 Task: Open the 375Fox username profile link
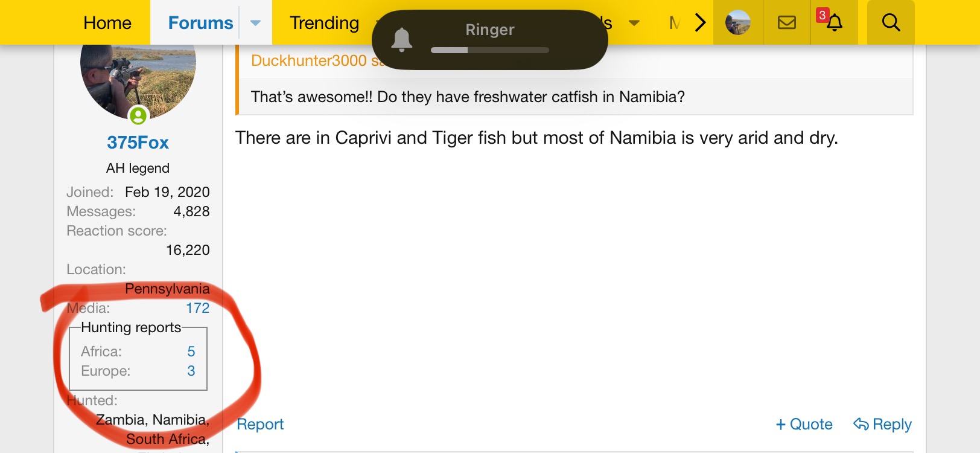(x=138, y=143)
